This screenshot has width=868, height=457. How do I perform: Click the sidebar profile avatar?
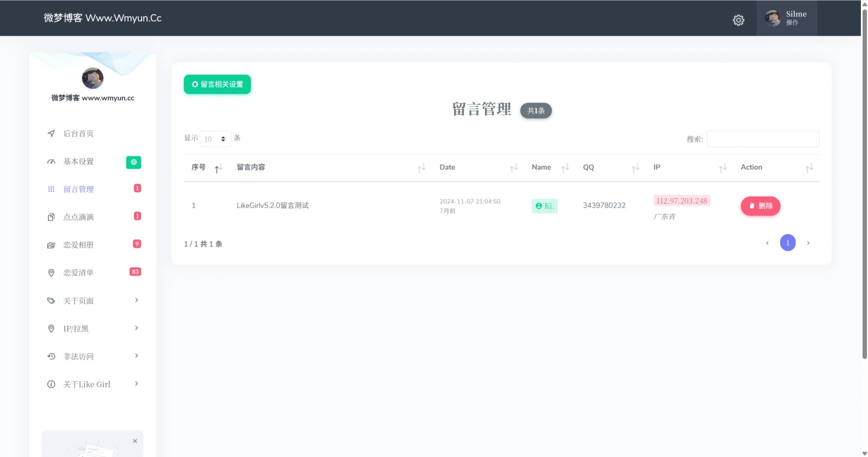[93, 78]
